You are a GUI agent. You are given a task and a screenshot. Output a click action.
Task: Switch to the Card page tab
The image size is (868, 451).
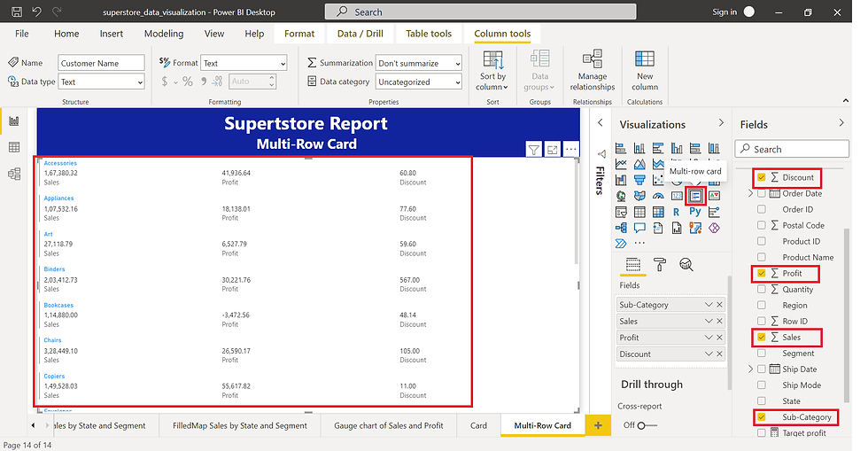pyautogui.click(x=478, y=425)
